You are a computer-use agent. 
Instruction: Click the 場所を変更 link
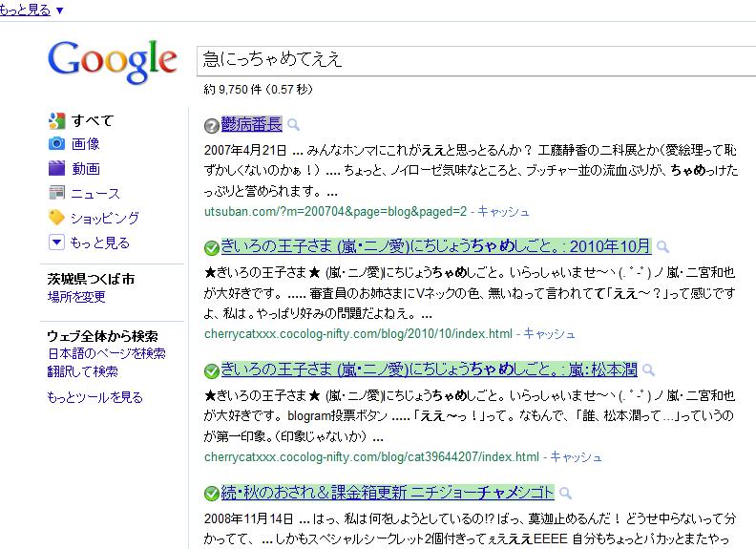[76, 297]
